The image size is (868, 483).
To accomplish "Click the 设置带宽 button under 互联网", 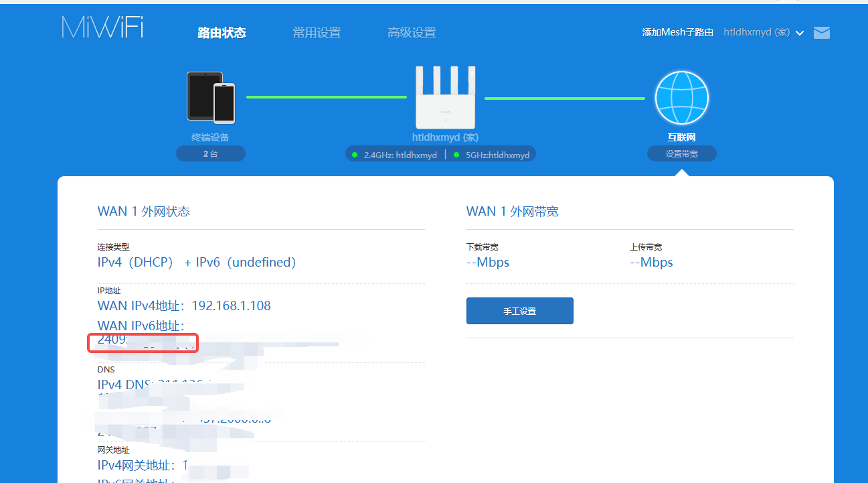I will (681, 154).
